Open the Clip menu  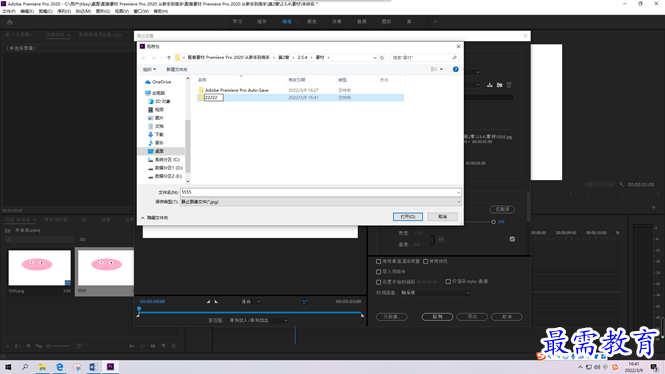click(x=45, y=11)
